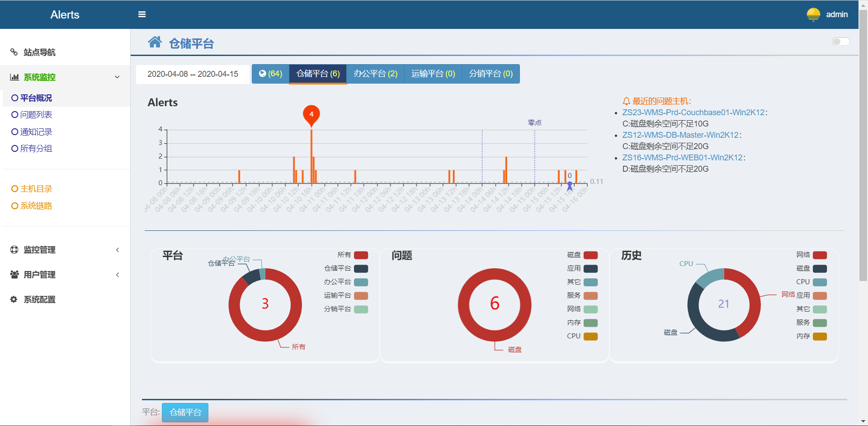Toggle 磁盘 legend in 问题 chart

[582, 255]
